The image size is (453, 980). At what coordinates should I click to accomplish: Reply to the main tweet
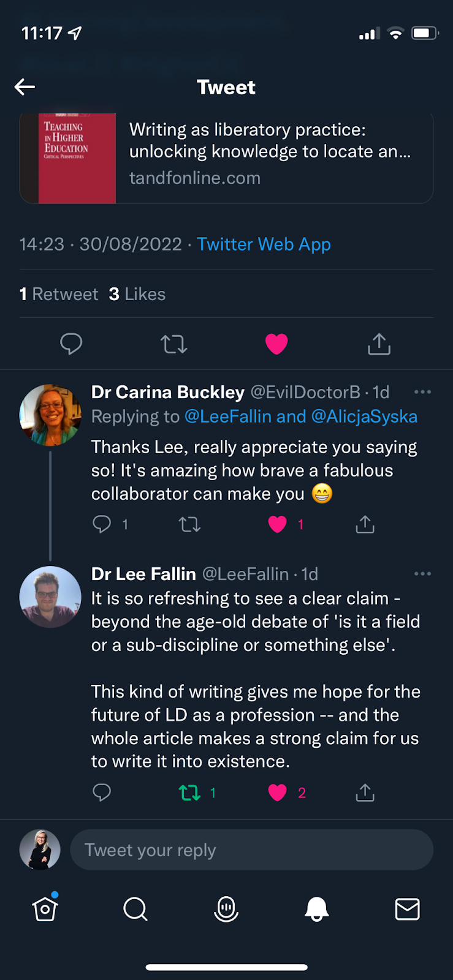(x=71, y=344)
